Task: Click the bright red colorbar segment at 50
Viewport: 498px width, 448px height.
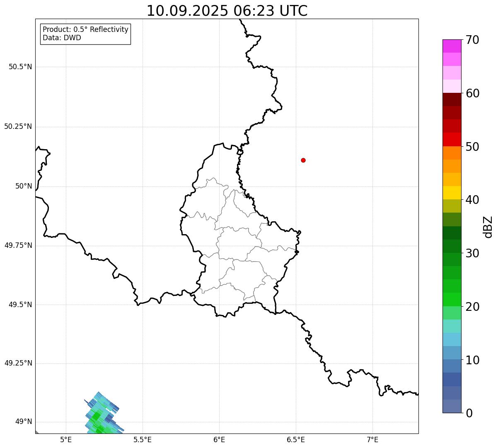Action: 452,139
